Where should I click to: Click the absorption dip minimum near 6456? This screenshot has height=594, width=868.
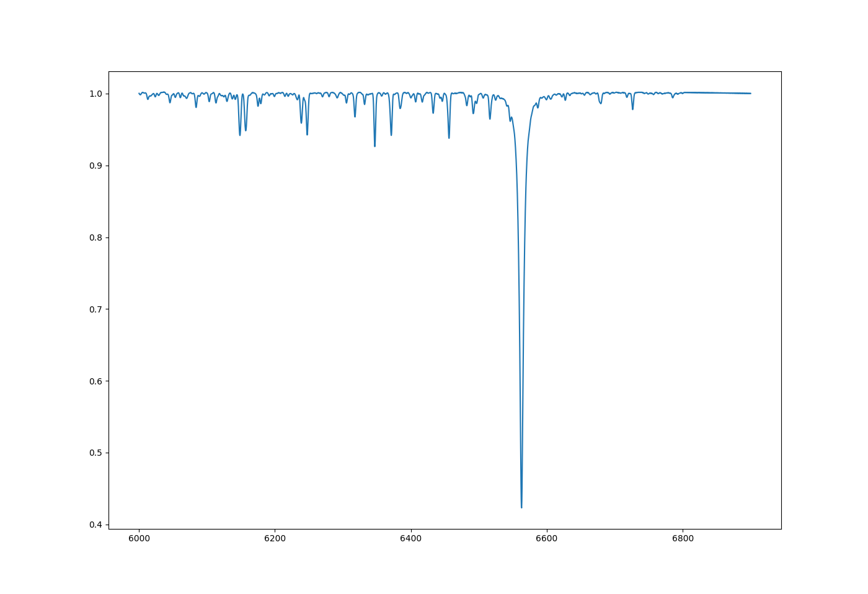coord(449,138)
